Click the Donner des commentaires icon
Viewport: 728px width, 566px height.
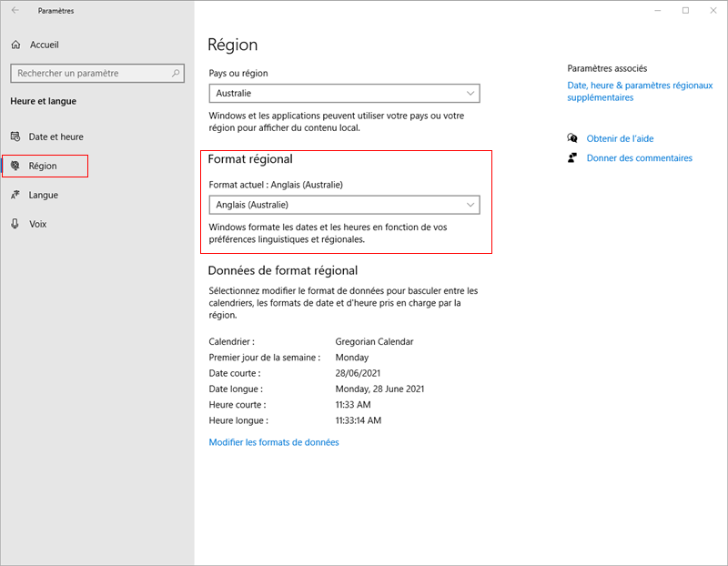(572, 157)
